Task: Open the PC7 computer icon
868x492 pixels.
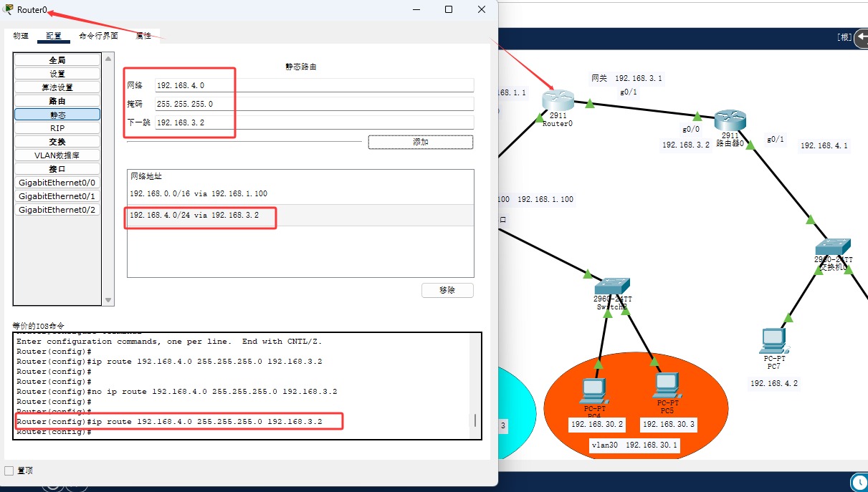Action: [x=773, y=341]
